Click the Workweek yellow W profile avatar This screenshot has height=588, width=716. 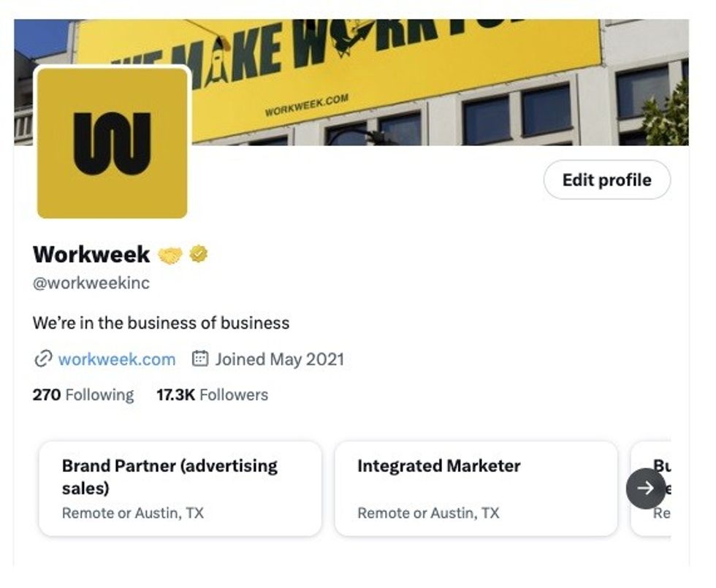tap(112, 142)
